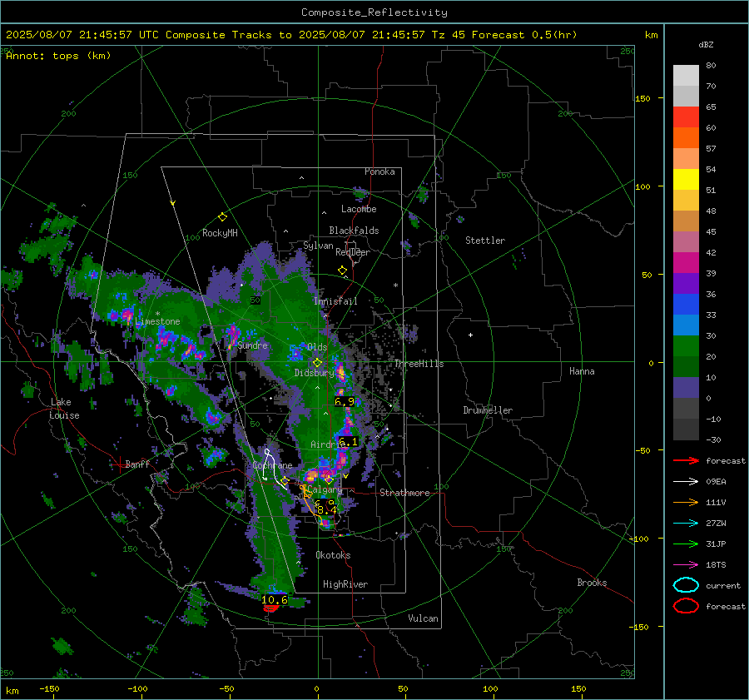This screenshot has height=700, width=749.
Task: Click the 6.9 storm top label
Action: point(345,401)
